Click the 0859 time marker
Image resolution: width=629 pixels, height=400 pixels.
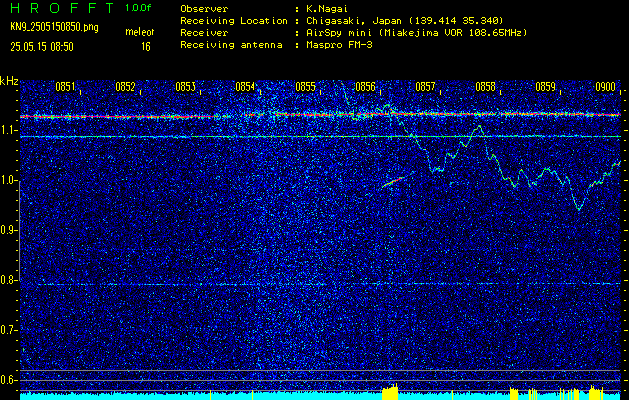[545, 87]
